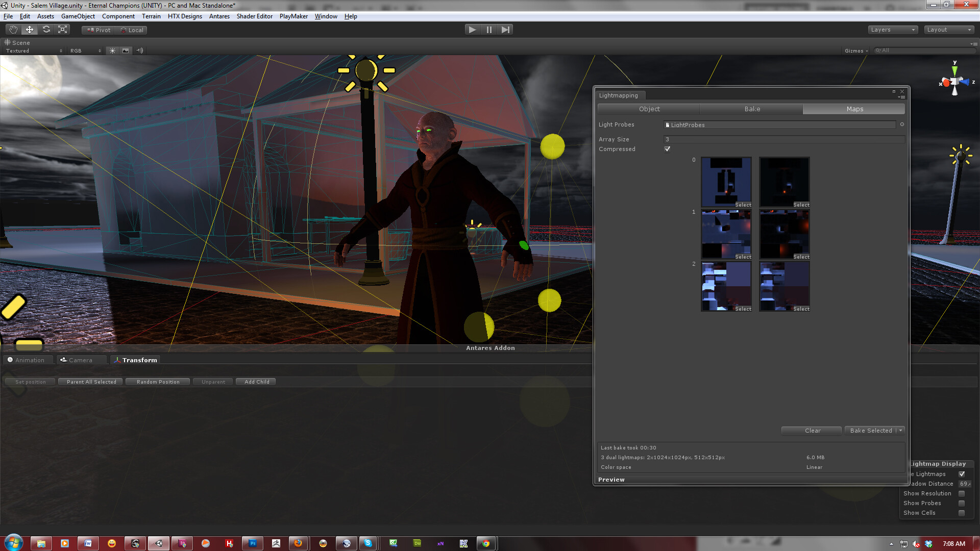Select the Scale tool

[x=62, y=29]
